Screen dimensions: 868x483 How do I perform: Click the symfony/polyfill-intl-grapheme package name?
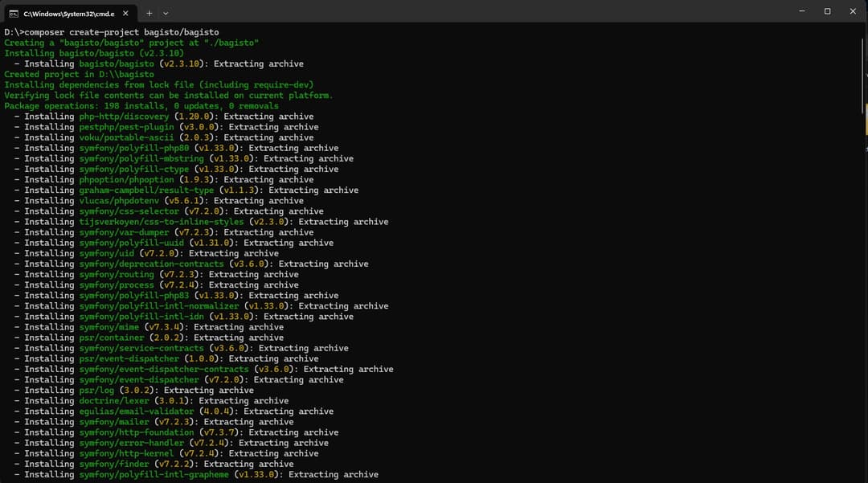point(154,474)
